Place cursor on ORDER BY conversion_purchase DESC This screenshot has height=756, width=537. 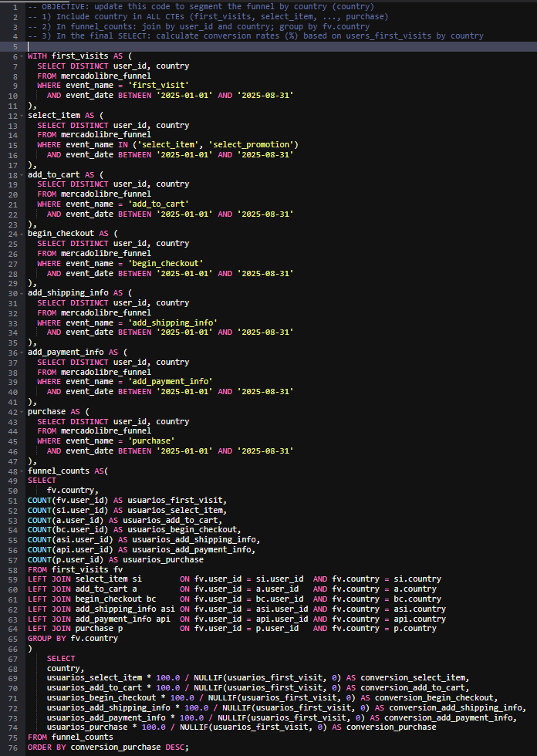point(107,747)
